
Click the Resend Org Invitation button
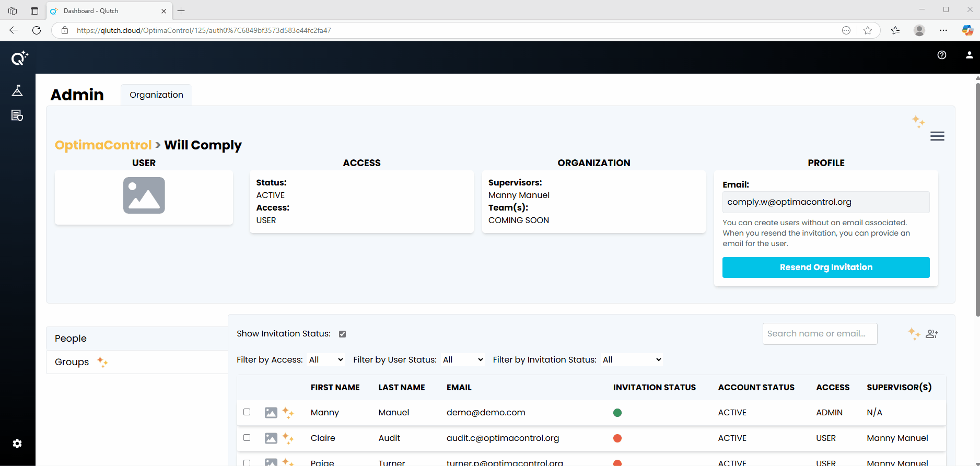point(825,267)
